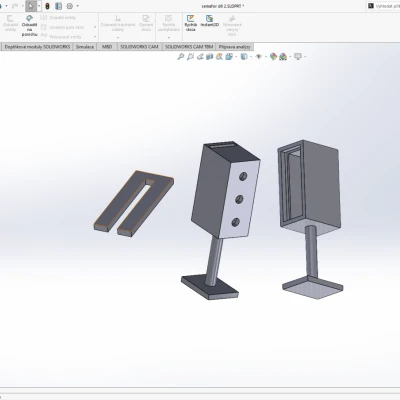400x400 pixels.
Task: Click the Zoom to Area icon
Action: tap(190, 57)
